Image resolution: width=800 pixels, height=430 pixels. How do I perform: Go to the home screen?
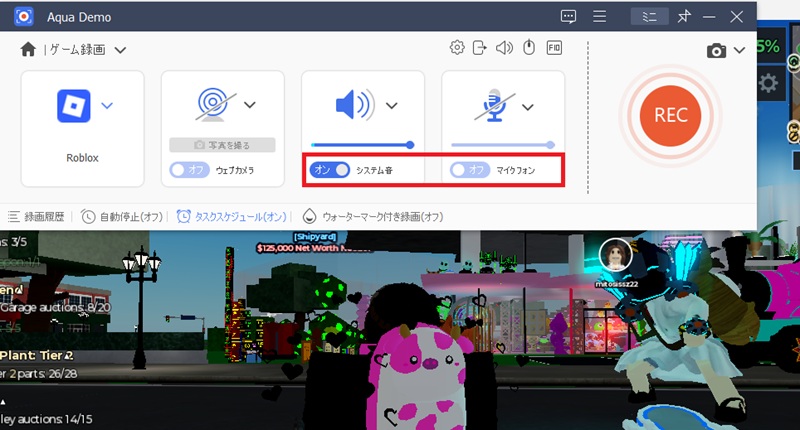28,49
